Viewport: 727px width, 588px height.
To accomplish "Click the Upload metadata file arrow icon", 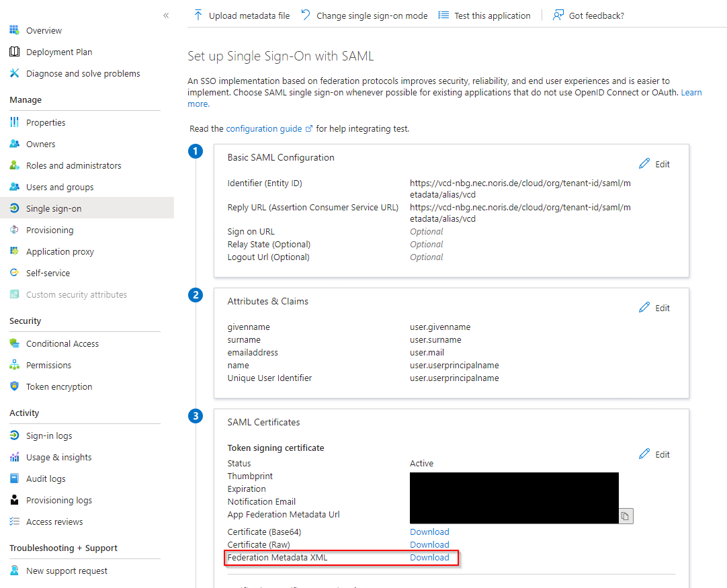I will (198, 15).
